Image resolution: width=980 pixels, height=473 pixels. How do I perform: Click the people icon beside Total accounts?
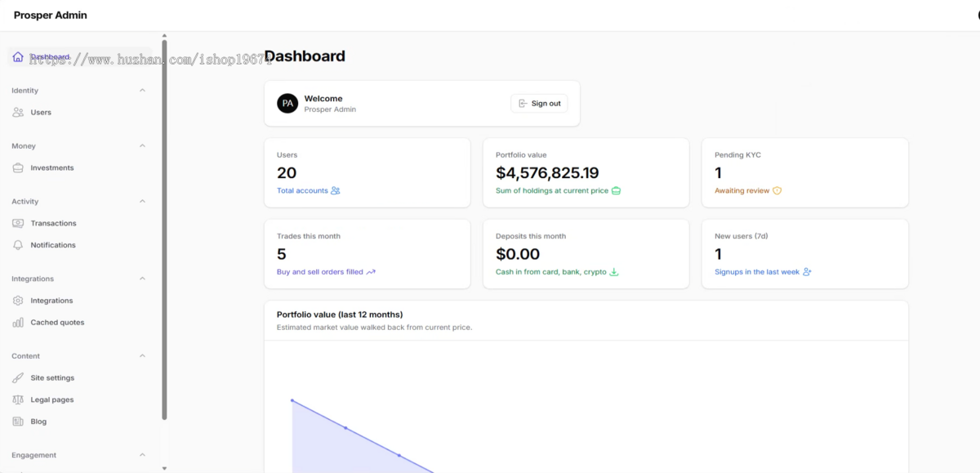pos(336,191)
